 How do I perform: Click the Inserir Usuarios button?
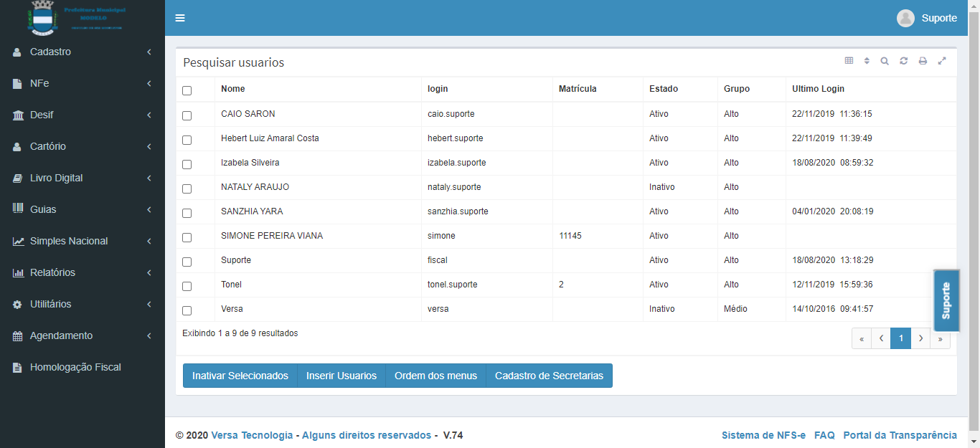click(x=341, y=376)
